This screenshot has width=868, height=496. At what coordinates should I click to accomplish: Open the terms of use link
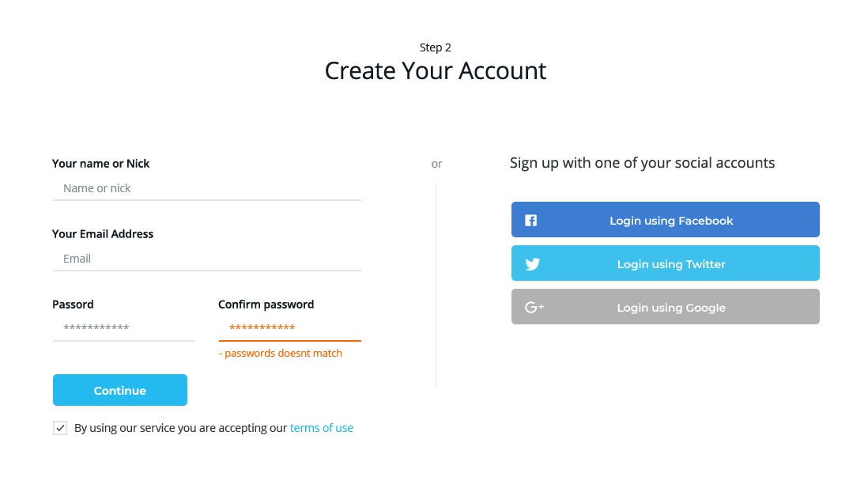[322, 428]
